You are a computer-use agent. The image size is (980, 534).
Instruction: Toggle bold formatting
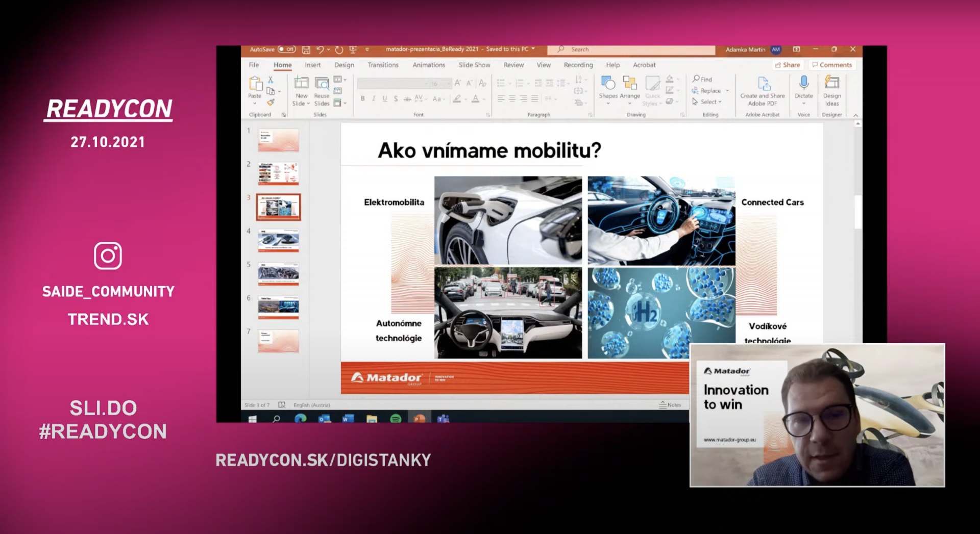tap(362, 98)
